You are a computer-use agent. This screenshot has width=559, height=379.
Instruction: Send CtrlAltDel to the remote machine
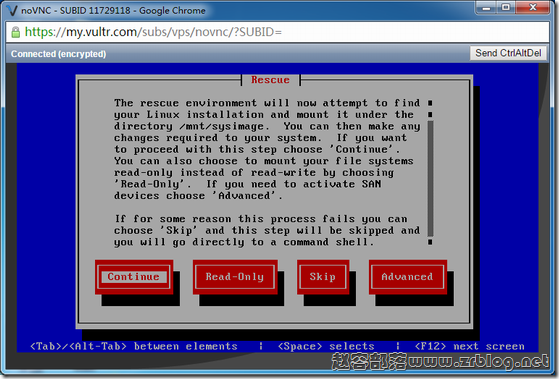508,53
